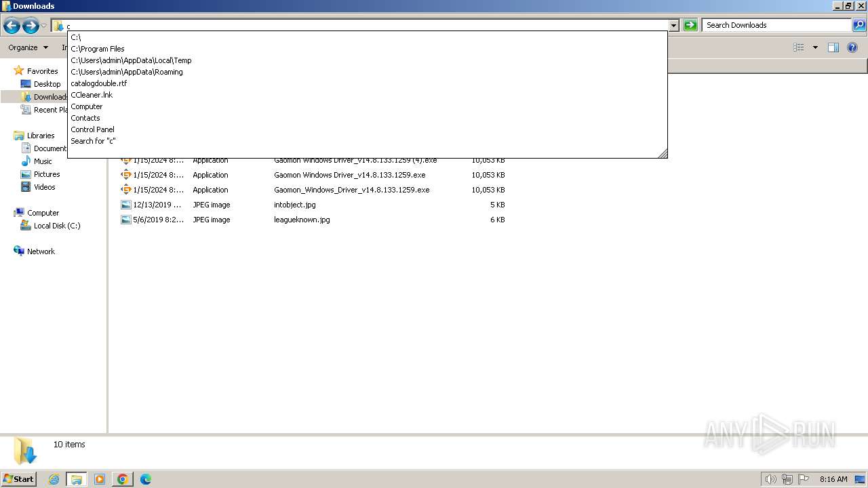Select Gaomon Windows Driver (4).exe file

click(355, 160)
